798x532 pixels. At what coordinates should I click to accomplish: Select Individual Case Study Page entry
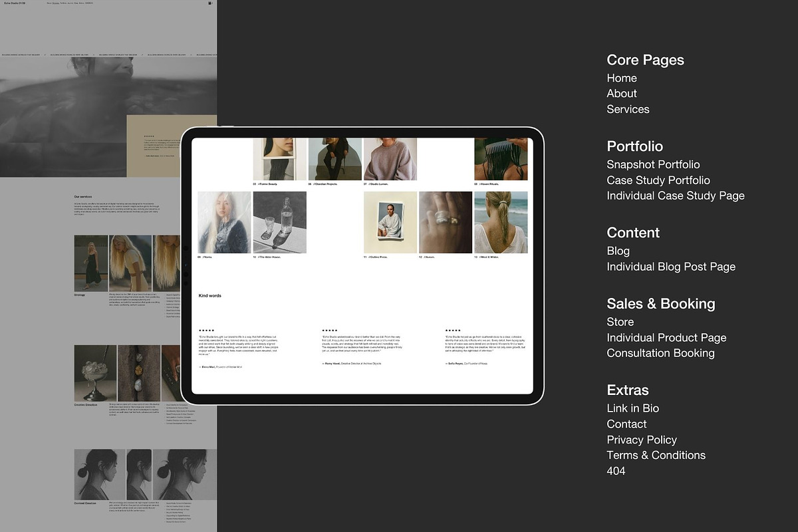coord(676,196)
